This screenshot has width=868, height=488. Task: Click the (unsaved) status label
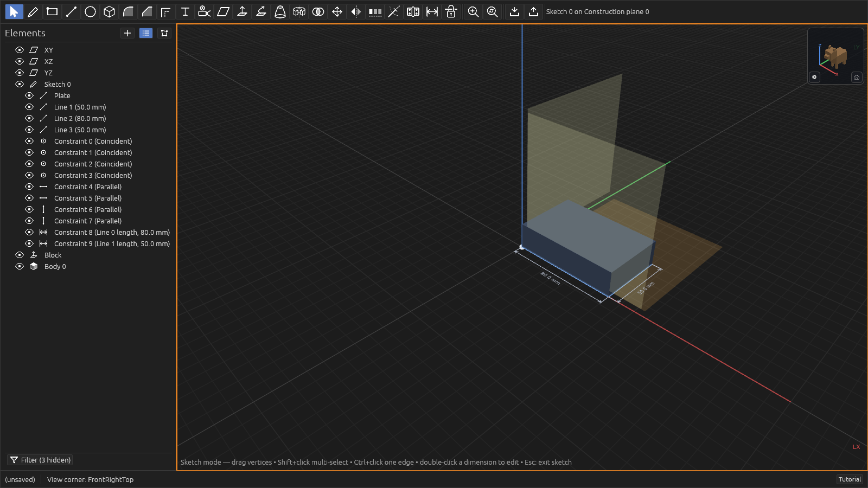[20, 479]
